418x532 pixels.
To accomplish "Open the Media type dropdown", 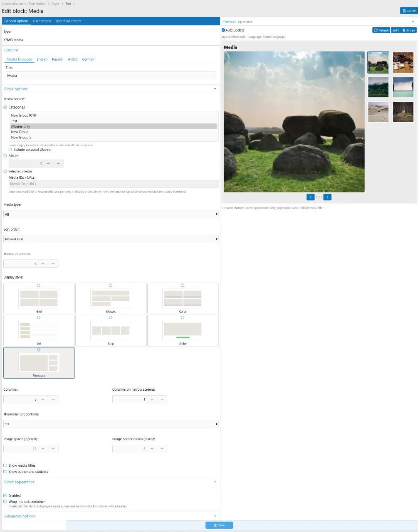I will pyautogui.click(x=111, y=214).
